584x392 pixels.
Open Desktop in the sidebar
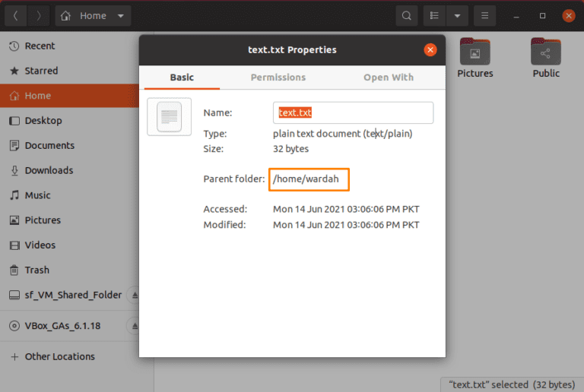(x=69, y=121)
